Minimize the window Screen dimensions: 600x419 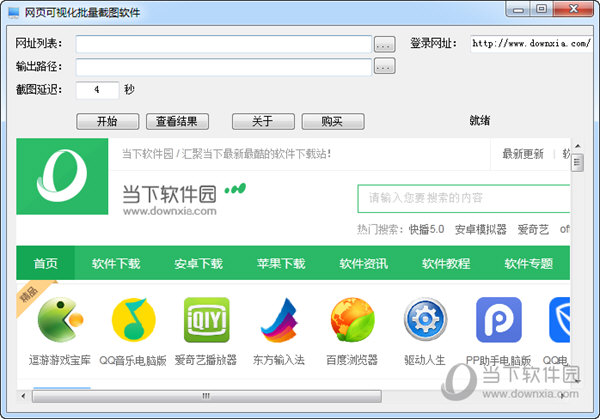[x=518, y=10]
